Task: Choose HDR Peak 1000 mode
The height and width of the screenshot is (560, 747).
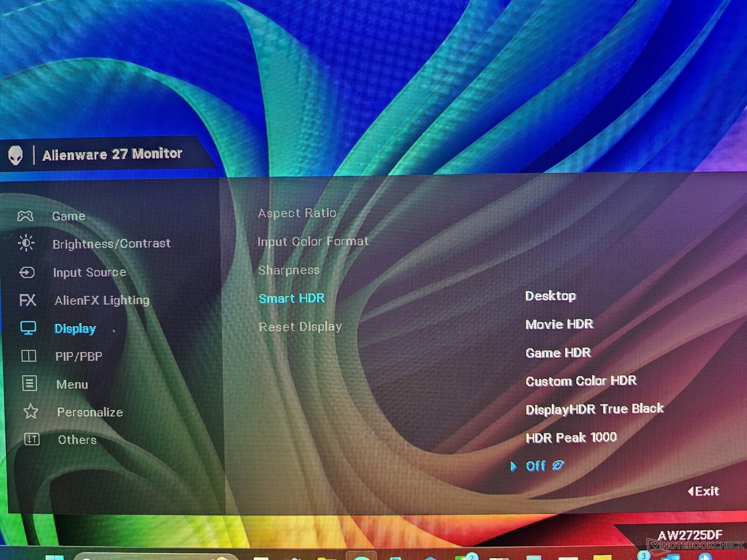Action: tap(571, 437)
